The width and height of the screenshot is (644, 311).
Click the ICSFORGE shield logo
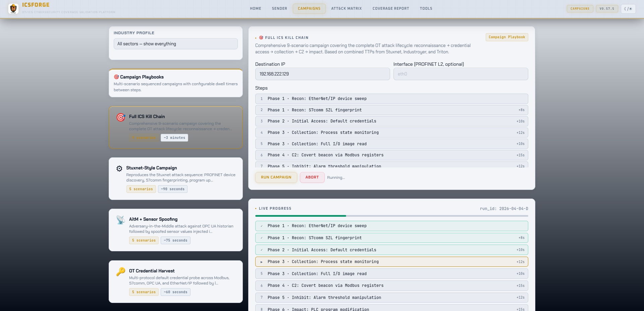pos(13,9)
